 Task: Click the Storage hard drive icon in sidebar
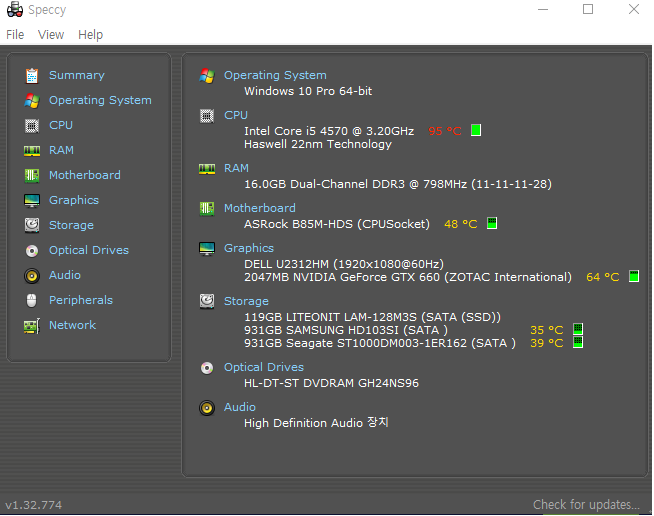(32, 225)
